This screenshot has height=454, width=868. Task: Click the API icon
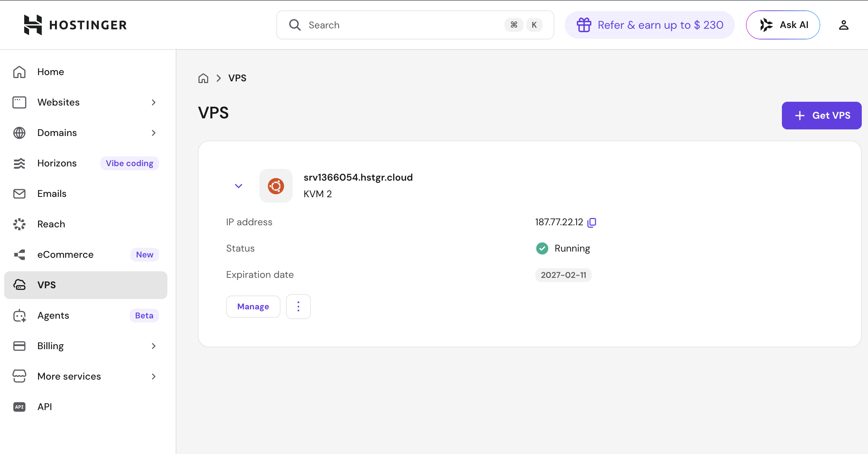click(x=19, y=407)
